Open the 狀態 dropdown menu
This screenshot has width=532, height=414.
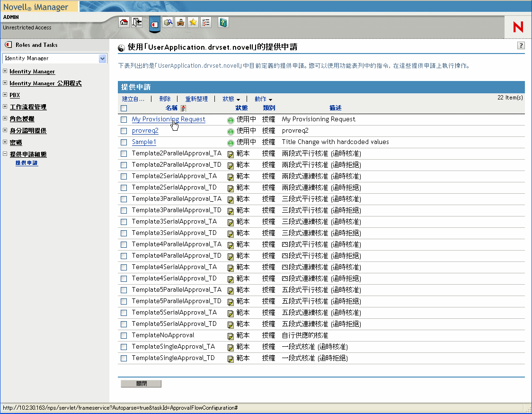point(231,99)
